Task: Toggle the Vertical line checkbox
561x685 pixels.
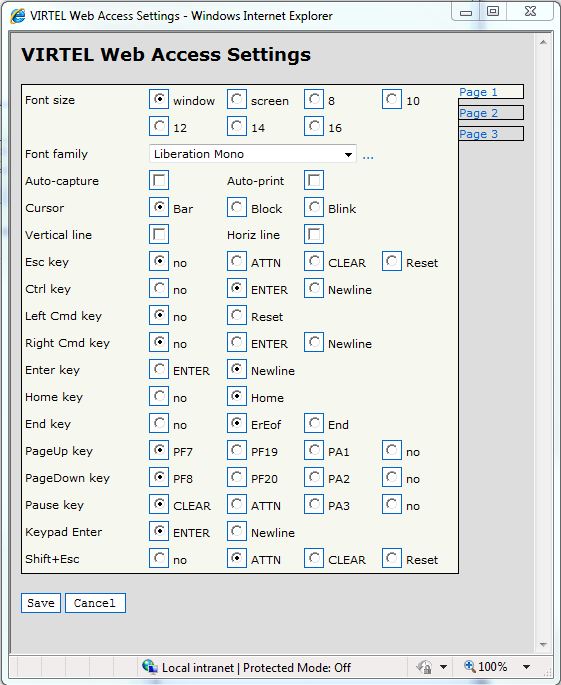Action: [159, 235]
